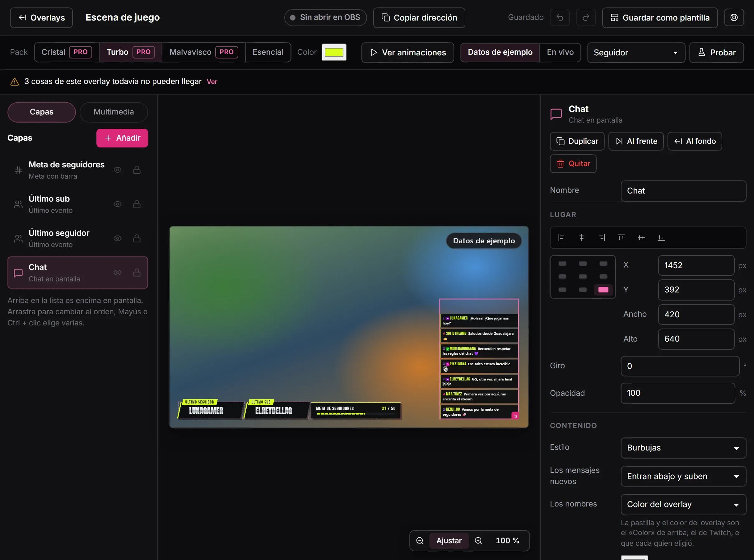Align layer to bottom edge

[x=661, y=238]
